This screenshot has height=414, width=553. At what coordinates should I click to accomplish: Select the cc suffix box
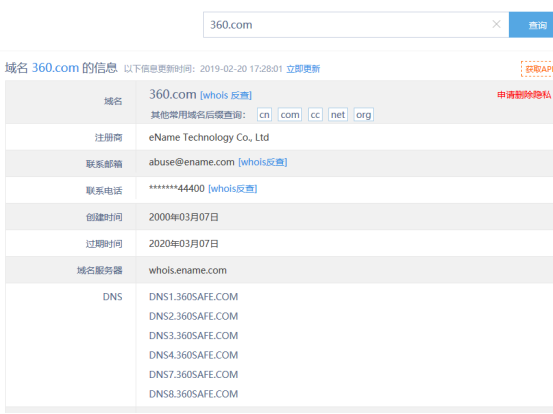[x=315, y=115]
